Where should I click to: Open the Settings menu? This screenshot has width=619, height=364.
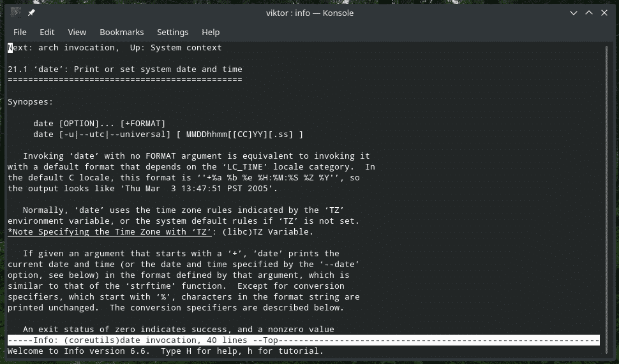(172, 32)
